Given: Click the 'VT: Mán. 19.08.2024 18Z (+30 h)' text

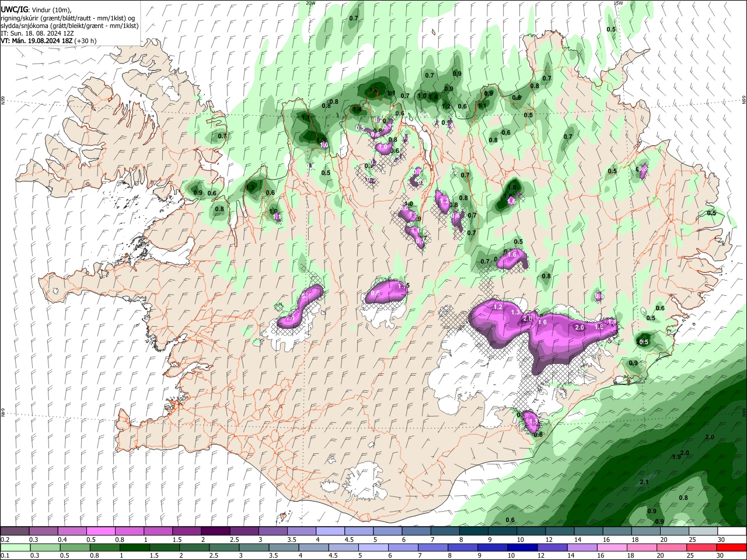Looking at the screenshot, I should tap(49, 41).
